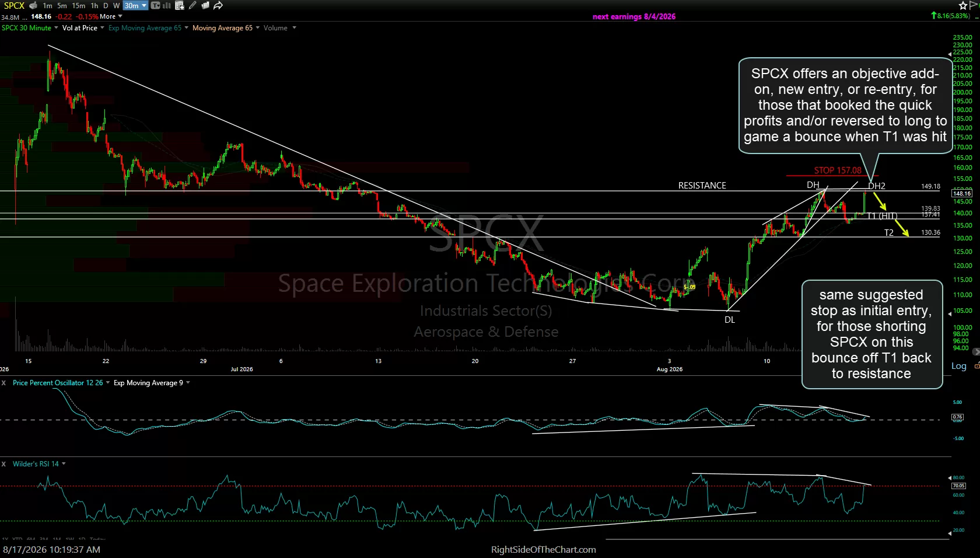
Task: Click the 148.16 current price tag on axis
Action: (x=962, y=193)
